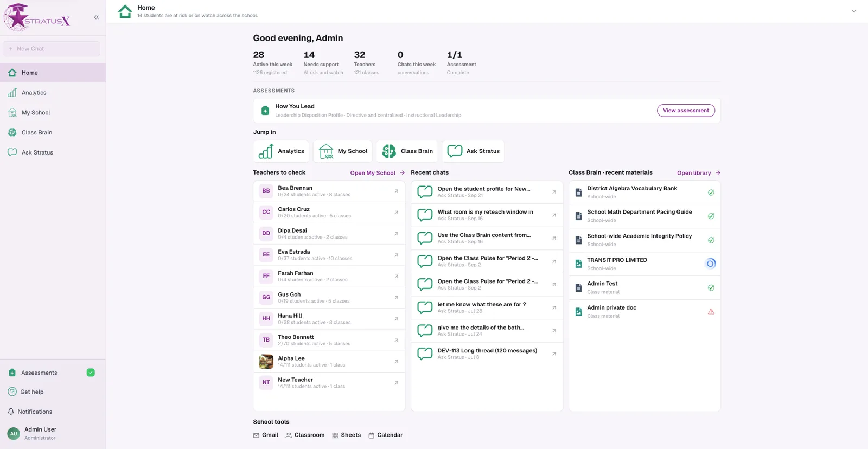Open Theo Bennett's row arrow icon

point(397,341)
